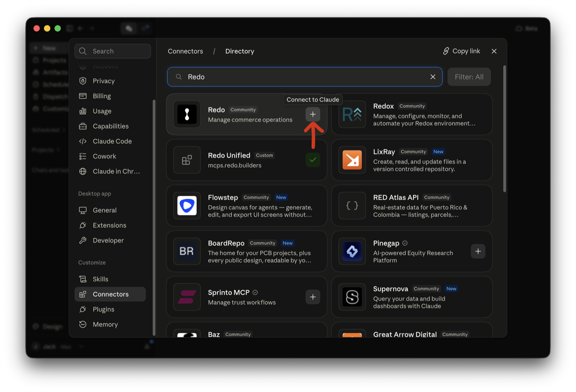576x392 pixels.
Task: Open the LixRay orange logo
Action: [352, 160]
